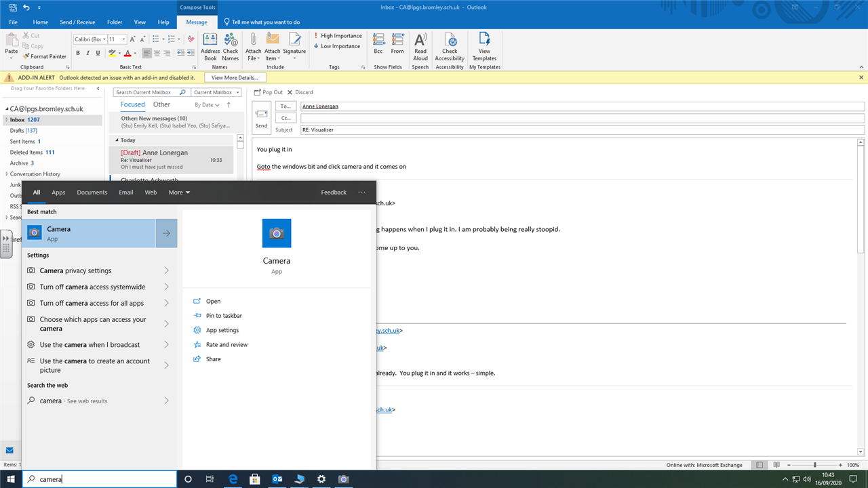Viewport: 868px width, 488px height.
Task: Click the Subject input field
Action: [x=583, y=129]
